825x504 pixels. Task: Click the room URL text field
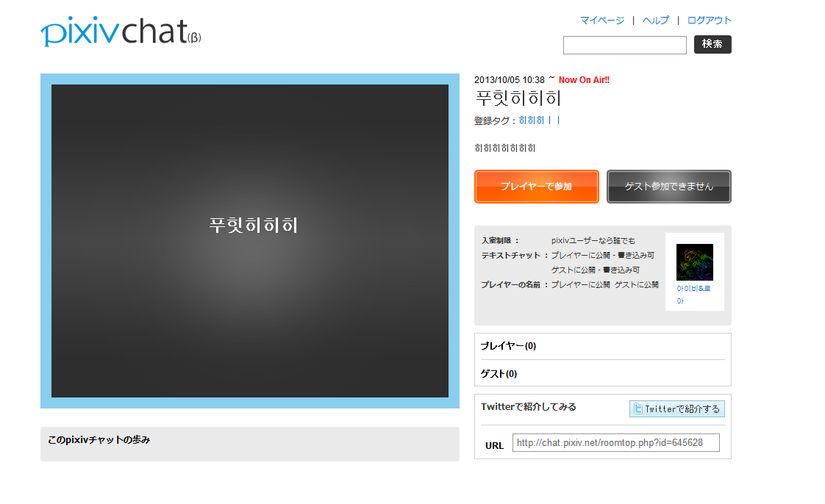point(615,443)
